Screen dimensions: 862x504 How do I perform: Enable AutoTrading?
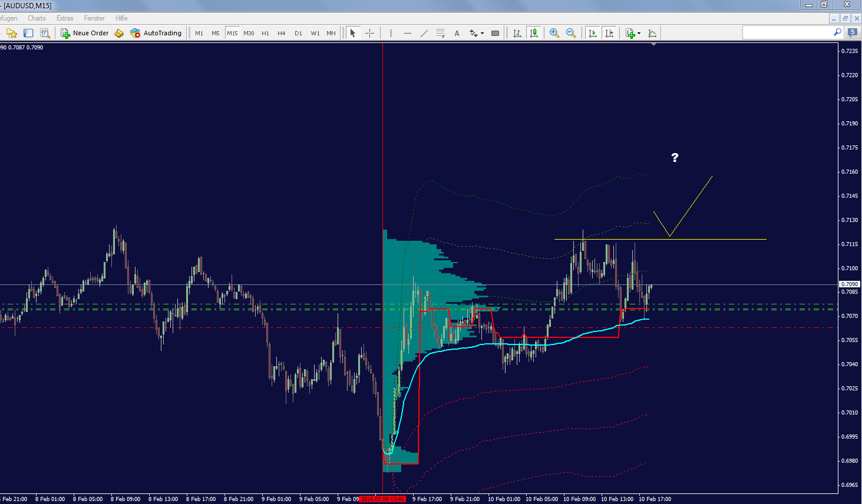pyautogui.click(x=157, y=33)
